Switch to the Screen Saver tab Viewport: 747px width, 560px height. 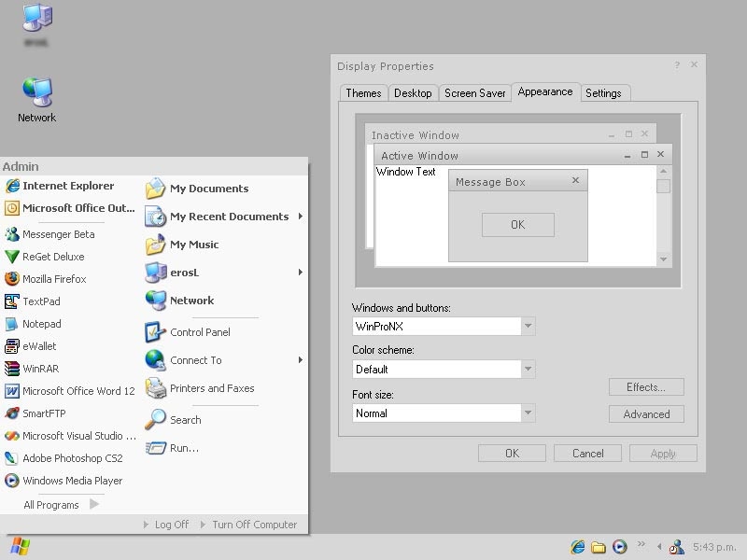tap(475, 92)
